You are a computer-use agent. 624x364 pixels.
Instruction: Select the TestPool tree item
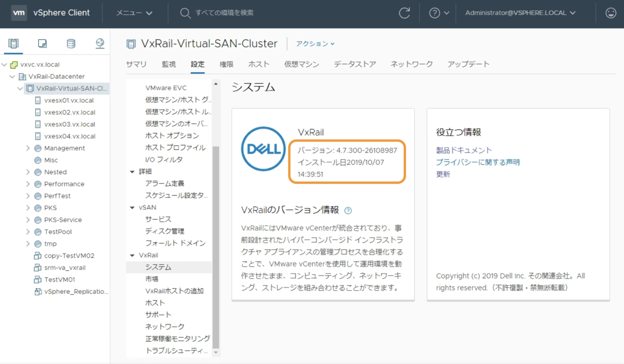tap(58, 232)
